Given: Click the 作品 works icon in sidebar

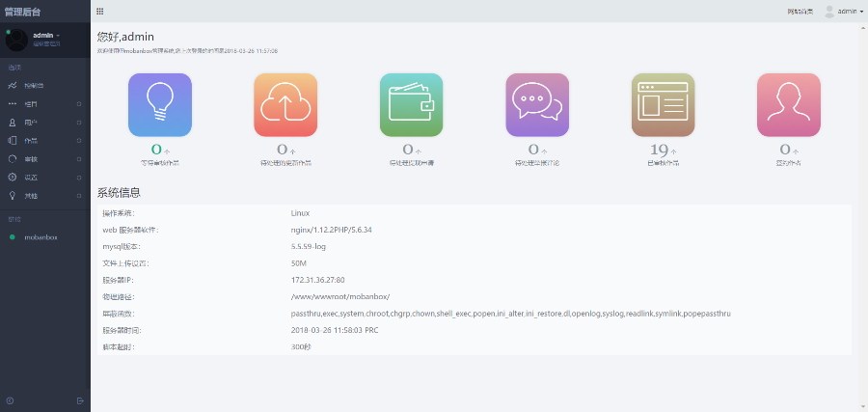Looking at the screenshot, I should (13, 141).
